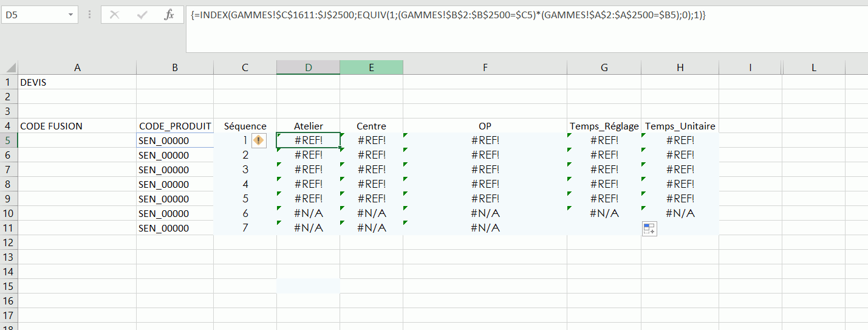Screen dimensions: 868x330
Task: Select the DEVIS cell
Action: (x=77, y=82)
